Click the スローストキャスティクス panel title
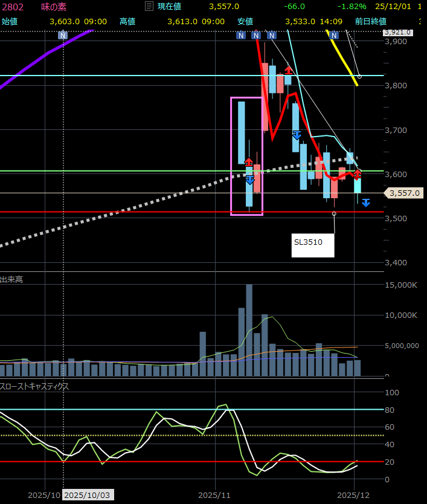The height and width of the screenshot is (504, 427). tap(34, 386)
